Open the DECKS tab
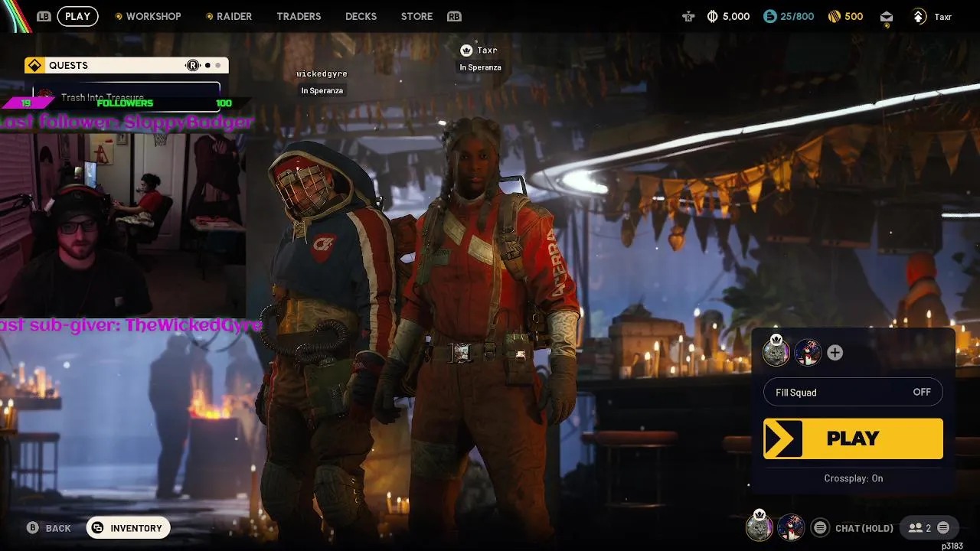980x551 pixels. [x=361, y=16]
